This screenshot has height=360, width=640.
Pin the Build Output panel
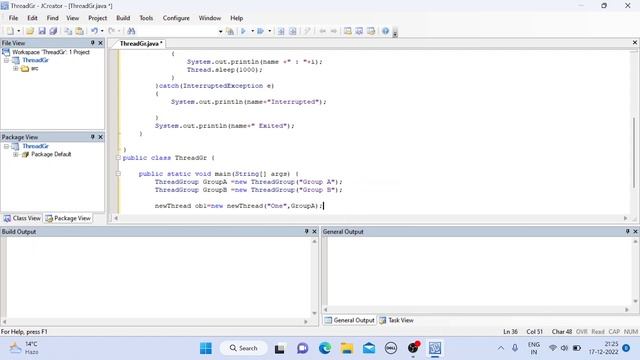[x=307, y=231]
